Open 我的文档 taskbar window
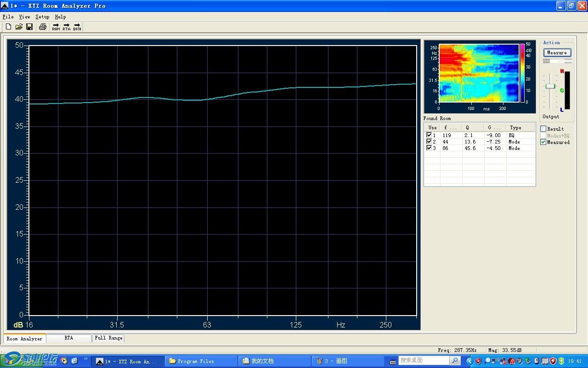The image size is (588, 368). point(276,361)
